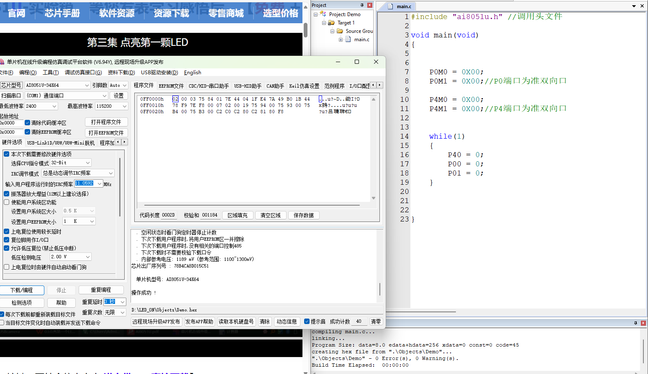Click the hex viewer's scroll up arrow
Screen dimensions: 648x374
click(374, 99)
